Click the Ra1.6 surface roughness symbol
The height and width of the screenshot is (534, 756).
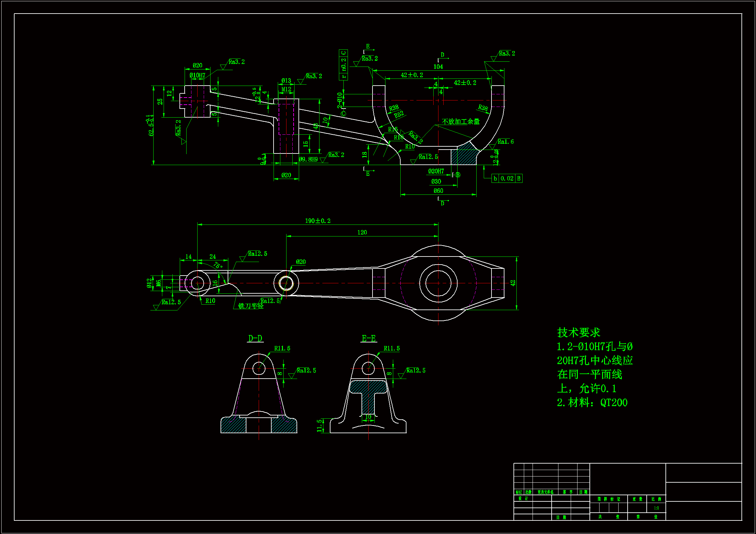coord(505,142)
